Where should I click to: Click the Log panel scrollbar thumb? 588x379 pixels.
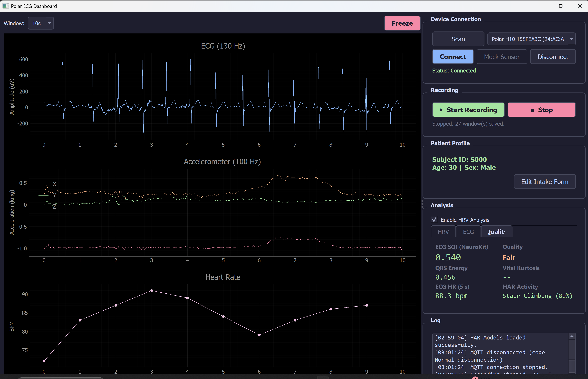click(x=572, y=366)
